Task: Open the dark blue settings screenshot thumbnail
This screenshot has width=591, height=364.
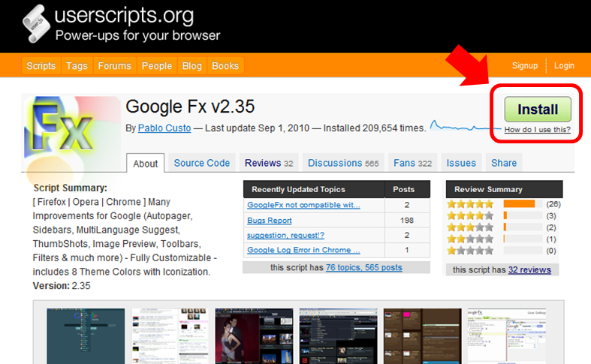Action: (339, 336)
